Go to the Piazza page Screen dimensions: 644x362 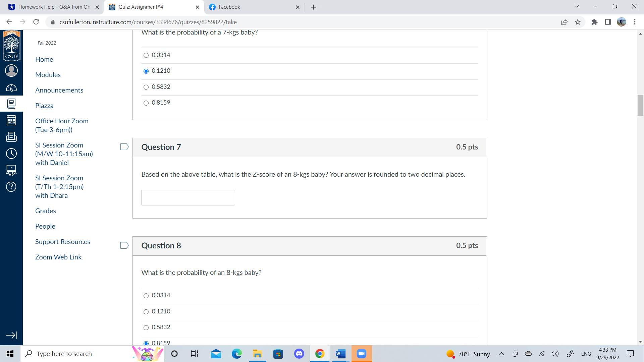coord(44,105)
